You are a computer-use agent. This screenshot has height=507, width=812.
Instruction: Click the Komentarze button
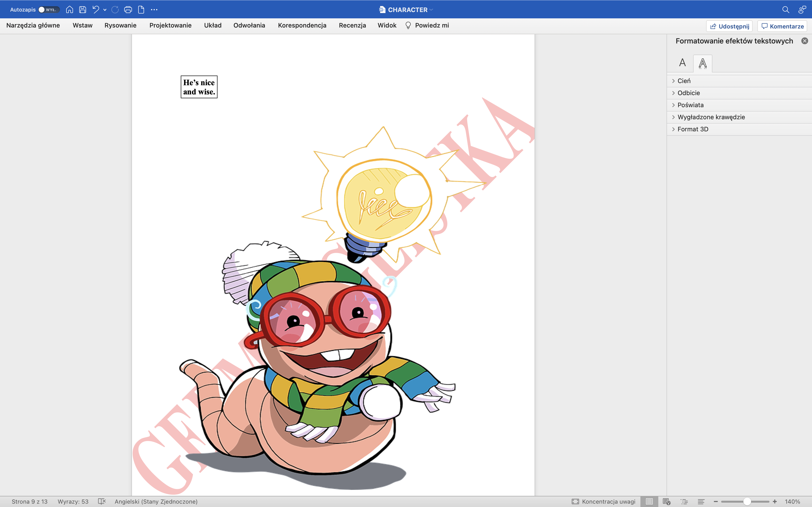click(x=782, y=26)
